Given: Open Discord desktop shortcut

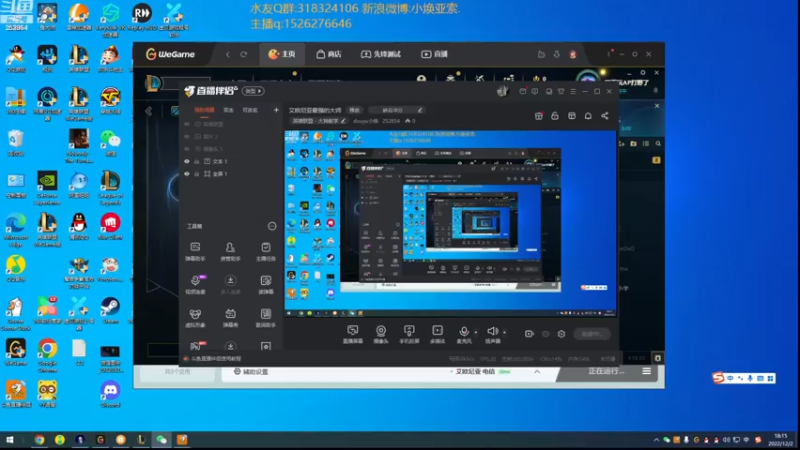Looking at the screenshot, I should [110, 394].
